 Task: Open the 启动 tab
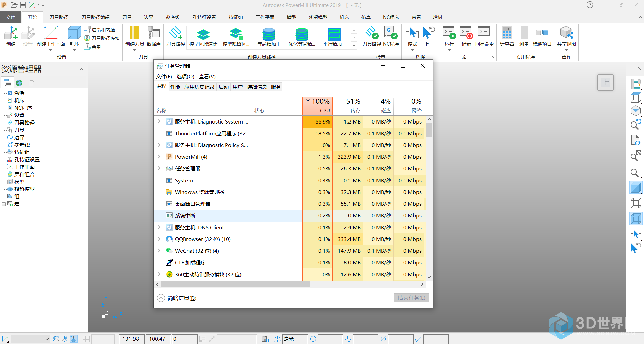[x=224, y=87]
